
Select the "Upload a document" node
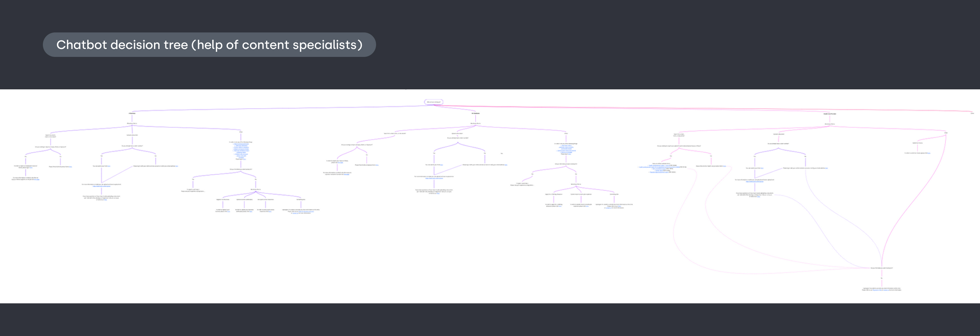457,134
